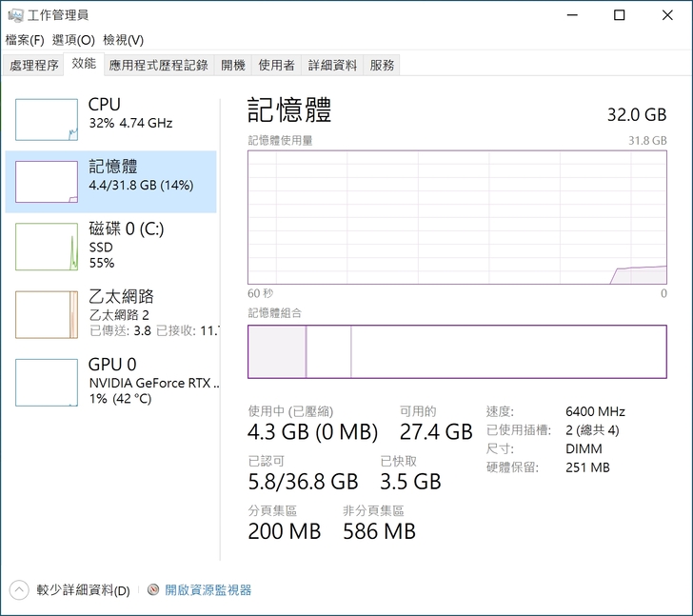Click the 記憶體使用量 usage graph
Screen dimensions: 693x616
pos(457,216)
